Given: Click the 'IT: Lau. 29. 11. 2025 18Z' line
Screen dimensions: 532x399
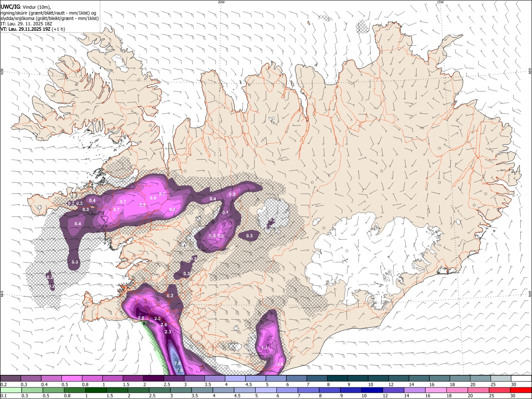Looking at the screenshot, I should coord(27,24).
